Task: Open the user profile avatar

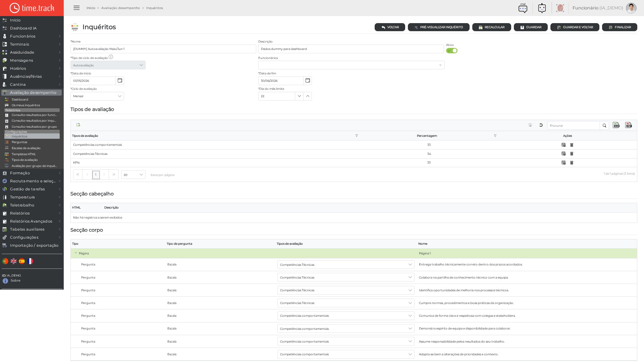Action: [x=631, y=8]
